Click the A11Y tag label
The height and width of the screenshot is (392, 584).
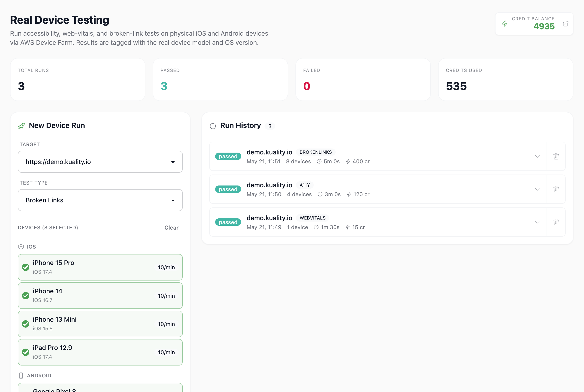(x=305, y=185)
